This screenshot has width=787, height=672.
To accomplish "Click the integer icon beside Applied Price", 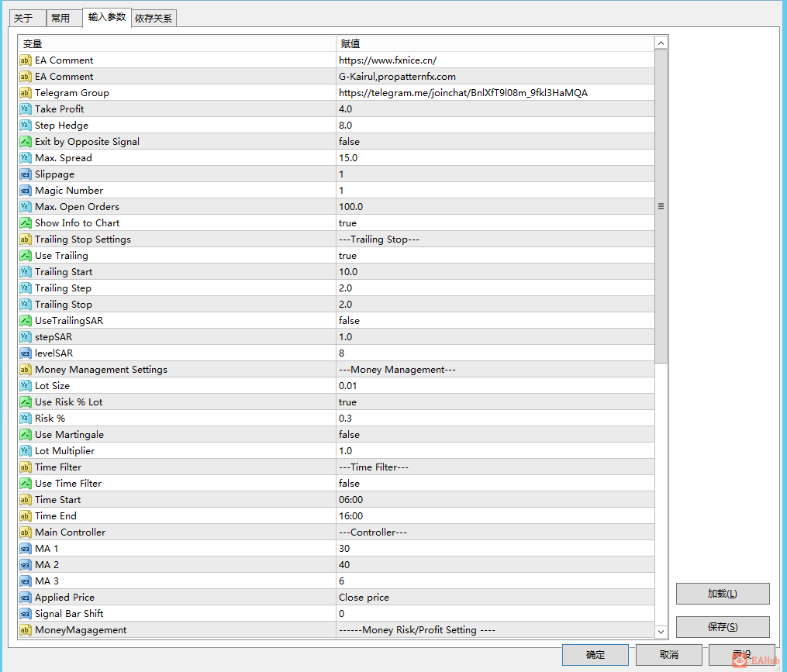I will [x=25, y=598].
